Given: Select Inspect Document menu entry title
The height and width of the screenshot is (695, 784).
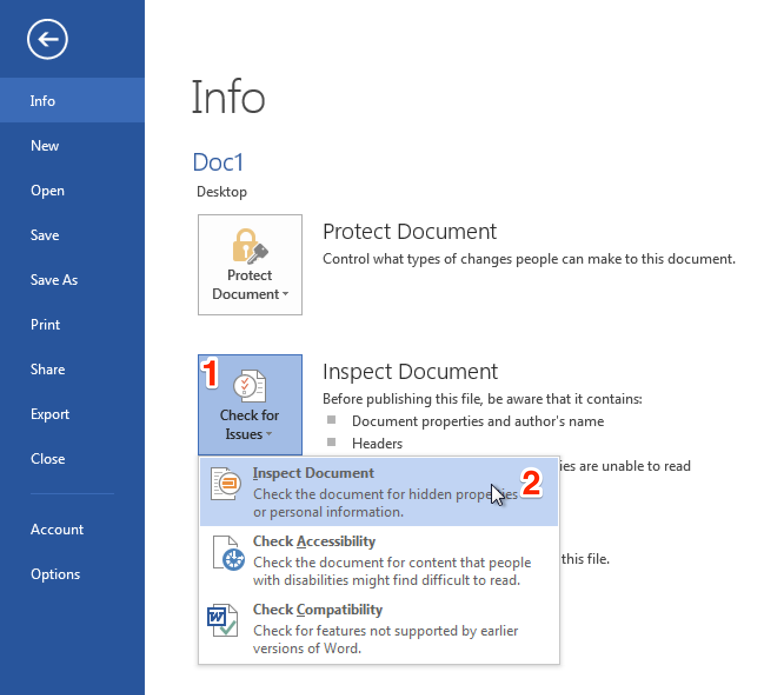Looking at the screenshot, I should pyautogui.click(x=313, y=473).
